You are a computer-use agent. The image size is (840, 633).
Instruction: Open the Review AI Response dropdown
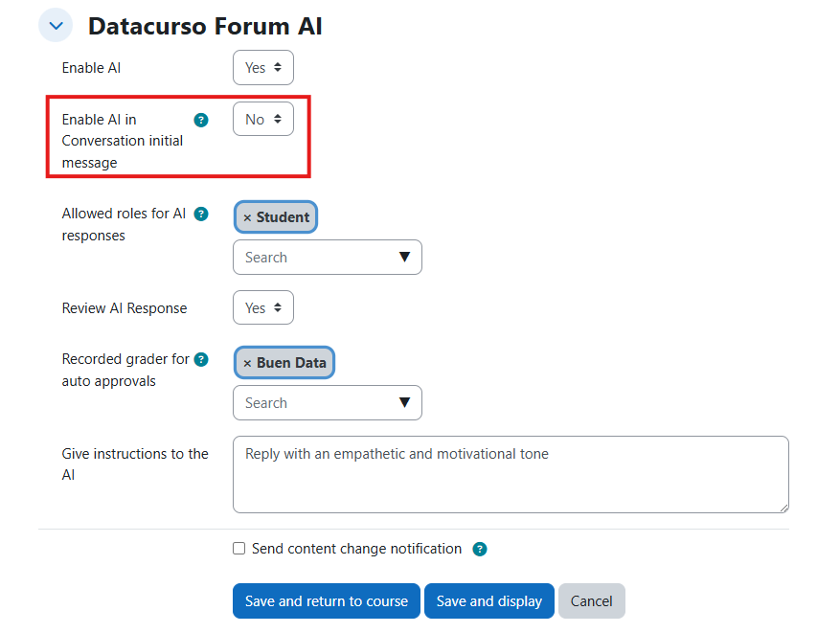click(262, 307)
